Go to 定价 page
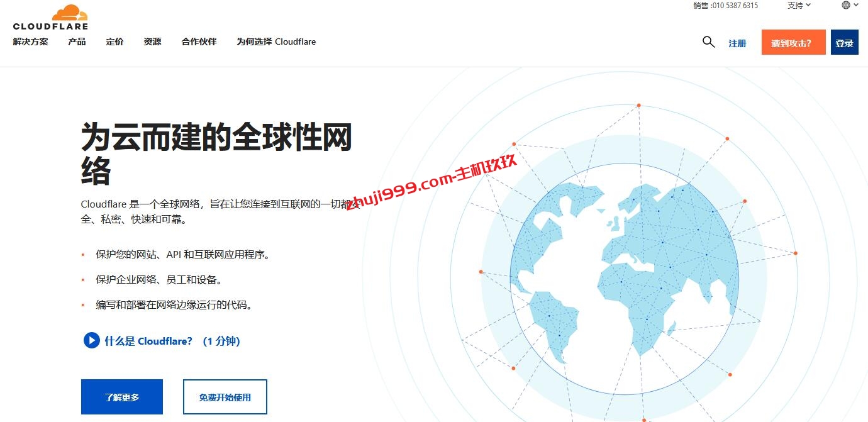Image resolution: width=868 pixels, height=422 pixels. (114, 42)
